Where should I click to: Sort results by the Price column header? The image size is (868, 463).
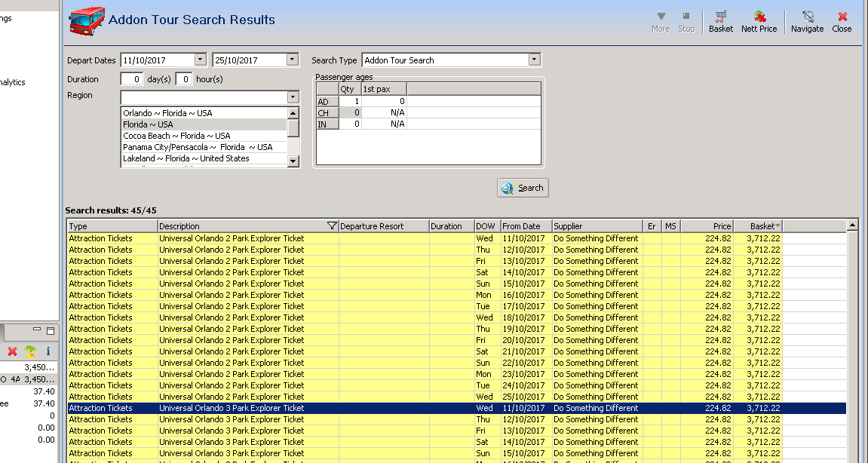click(x=707, y=226)
